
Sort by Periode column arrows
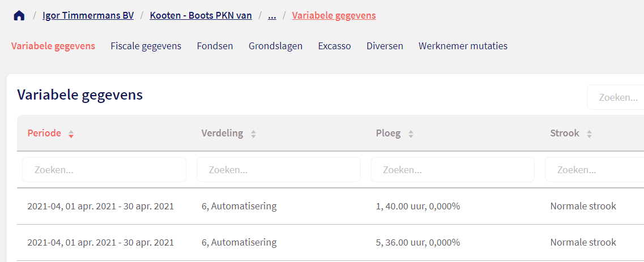click(x=71, y=134)
